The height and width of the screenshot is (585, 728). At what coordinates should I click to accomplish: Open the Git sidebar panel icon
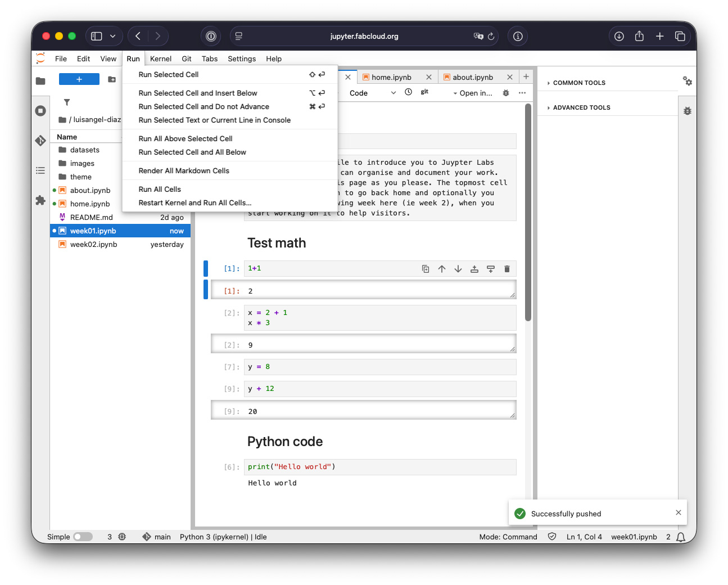(40, 141)
